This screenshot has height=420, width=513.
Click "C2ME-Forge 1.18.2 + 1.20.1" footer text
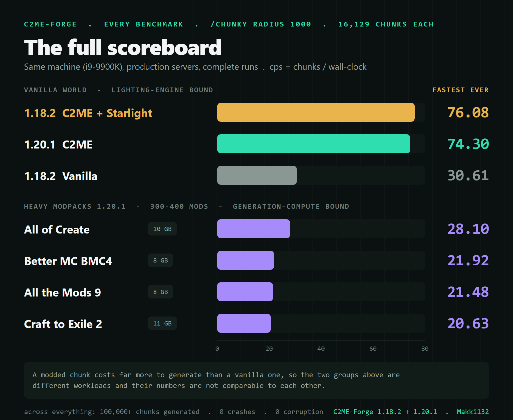coord(385,412)
